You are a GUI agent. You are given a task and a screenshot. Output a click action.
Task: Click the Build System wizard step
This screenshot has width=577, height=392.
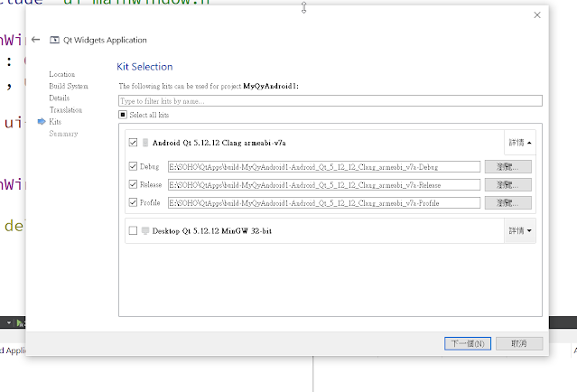click(69, 86)
